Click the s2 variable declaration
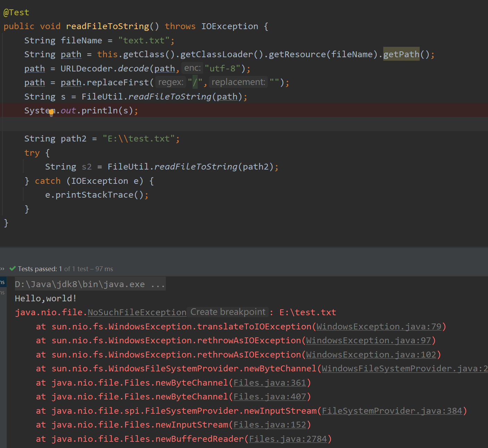The width and height of the screenshot is (488, 448). point(87,167)
